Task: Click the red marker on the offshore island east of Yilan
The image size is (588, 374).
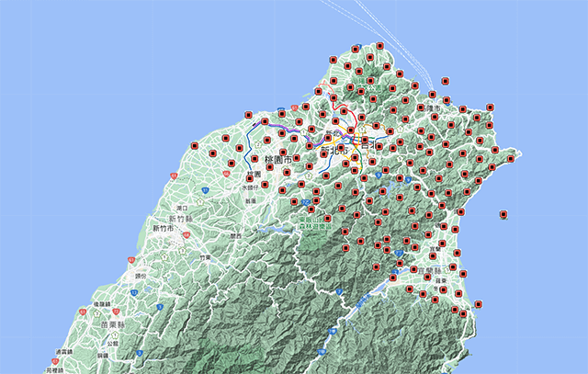Action: point(503,215)
